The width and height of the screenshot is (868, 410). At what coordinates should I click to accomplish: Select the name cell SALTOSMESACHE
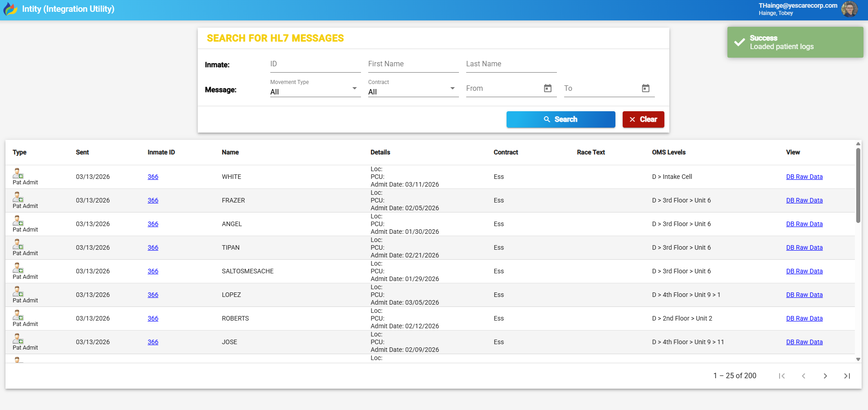point(248,271)
